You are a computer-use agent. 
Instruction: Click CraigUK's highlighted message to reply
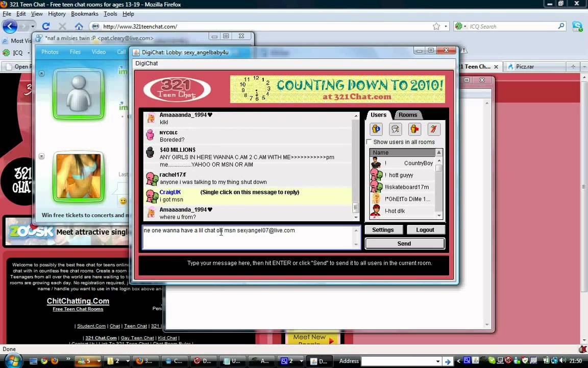(x=248, y=196)
